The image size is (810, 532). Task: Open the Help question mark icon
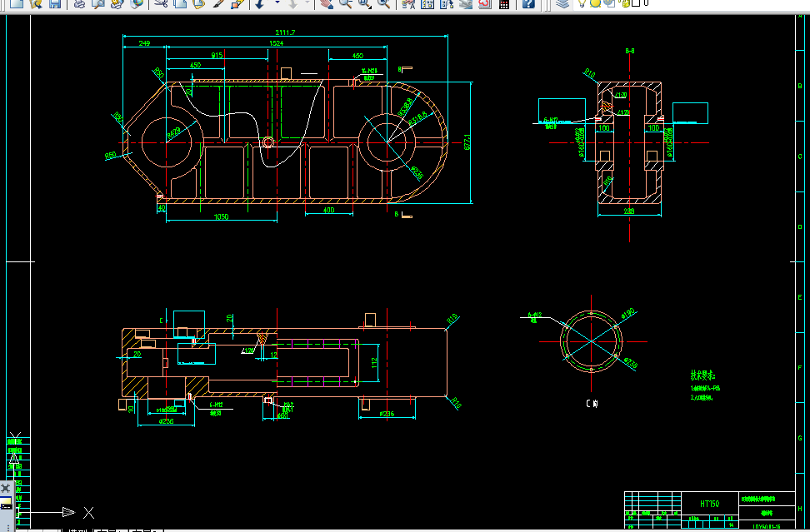pyautogui.click(x=528, y=3)
